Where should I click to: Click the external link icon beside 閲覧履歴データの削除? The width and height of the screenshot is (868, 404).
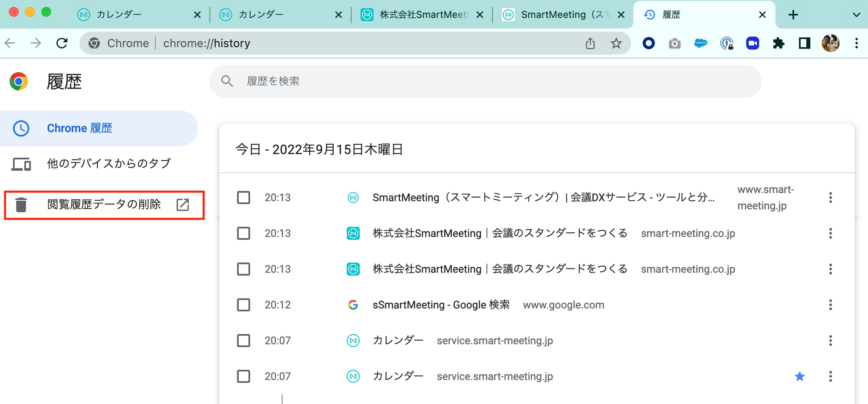point(183,205)
